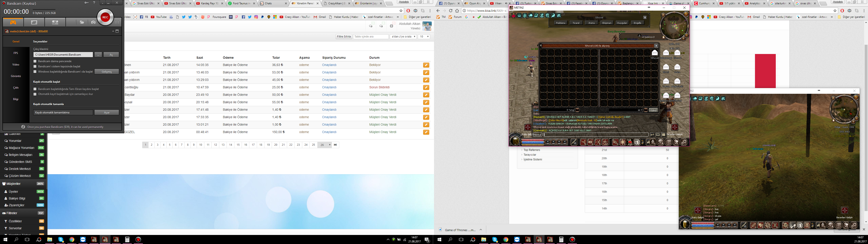Toggle 'Bandicam'ı sistem tepsisinde başlat' checkbox
The image size is (868, 244).
35,66
